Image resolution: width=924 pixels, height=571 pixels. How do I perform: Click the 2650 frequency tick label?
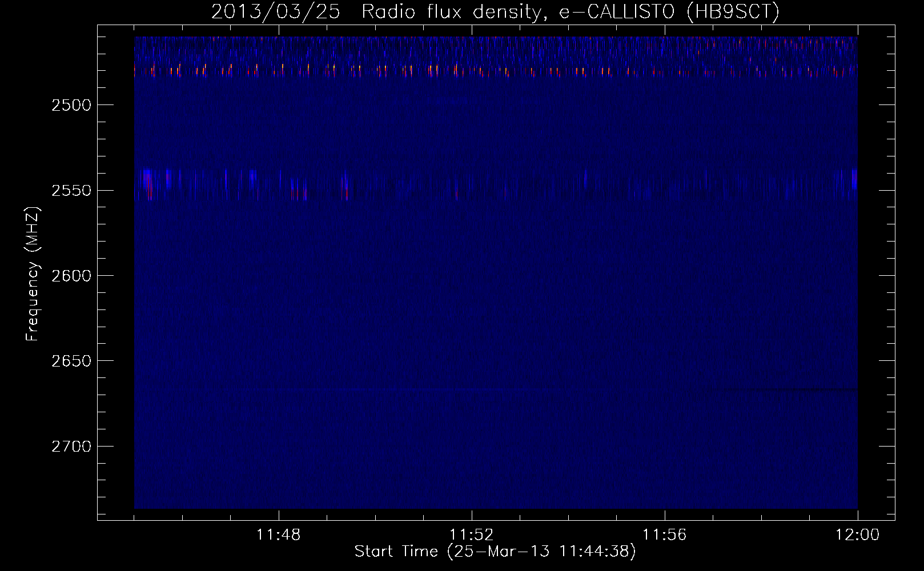[71, 361]
